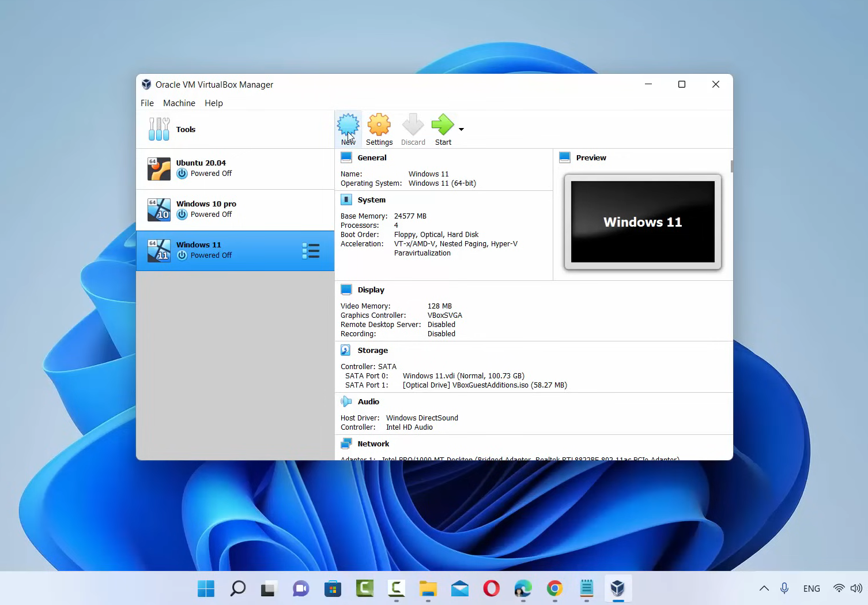Click the Storage section header icon

[346, 350]
